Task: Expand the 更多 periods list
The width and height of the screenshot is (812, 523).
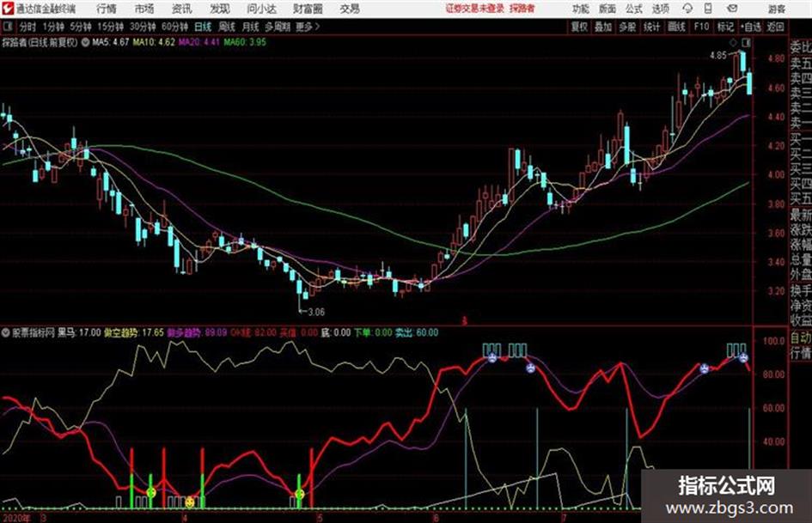Action: coord(308,27)
